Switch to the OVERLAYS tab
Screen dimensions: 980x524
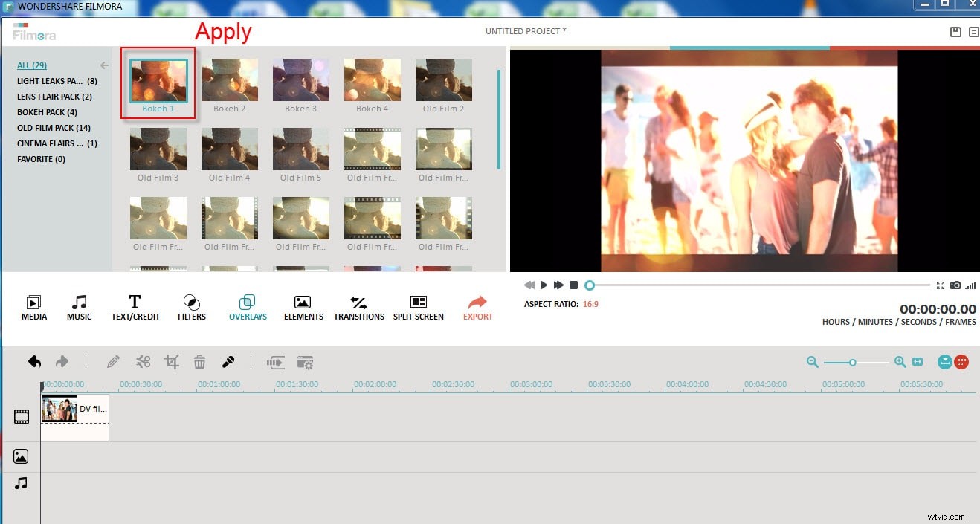(x=248, y=305)
